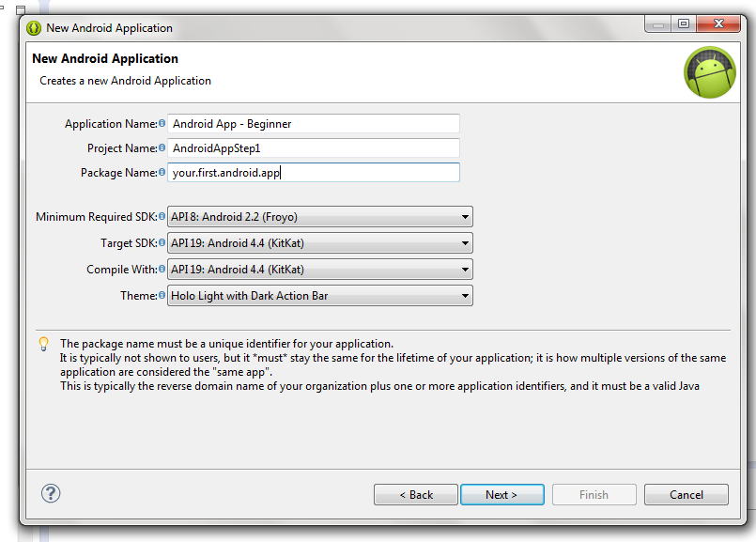Close the dialog with the X button
The image size is (756, 542).
718,24
